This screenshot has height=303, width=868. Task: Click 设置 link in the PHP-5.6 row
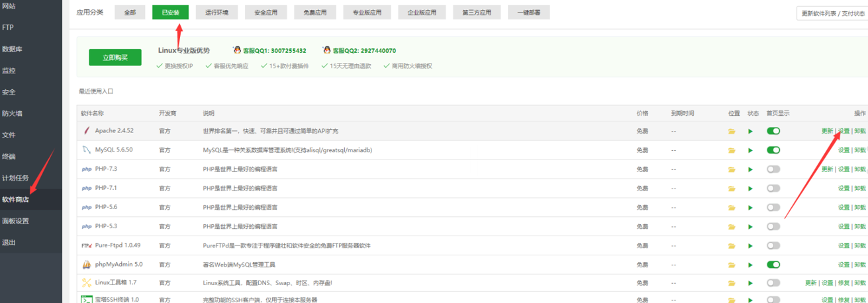coord(844,208)
